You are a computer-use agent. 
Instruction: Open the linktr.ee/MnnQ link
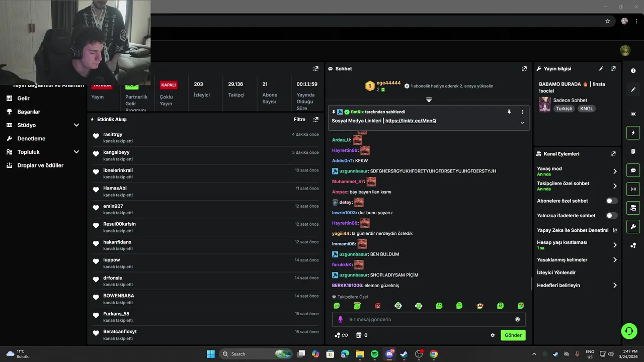point(411,121)
